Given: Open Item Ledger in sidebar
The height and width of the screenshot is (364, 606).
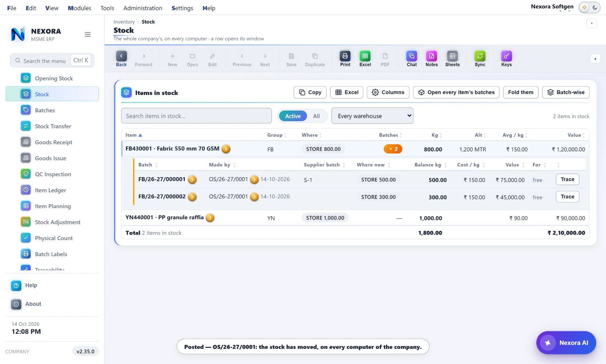Looking at the screenshot, I should pos(52,190).
